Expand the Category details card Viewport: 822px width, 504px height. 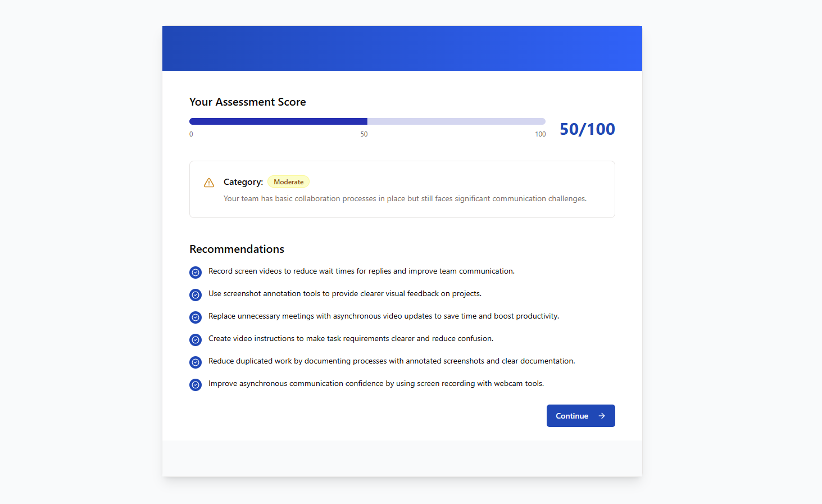402,189
